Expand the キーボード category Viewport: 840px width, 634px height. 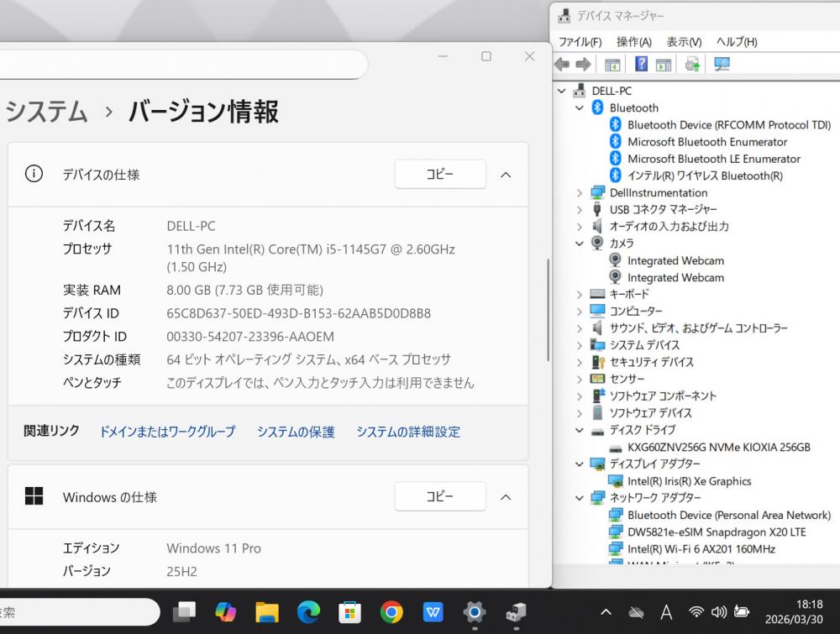pos(580,295)
